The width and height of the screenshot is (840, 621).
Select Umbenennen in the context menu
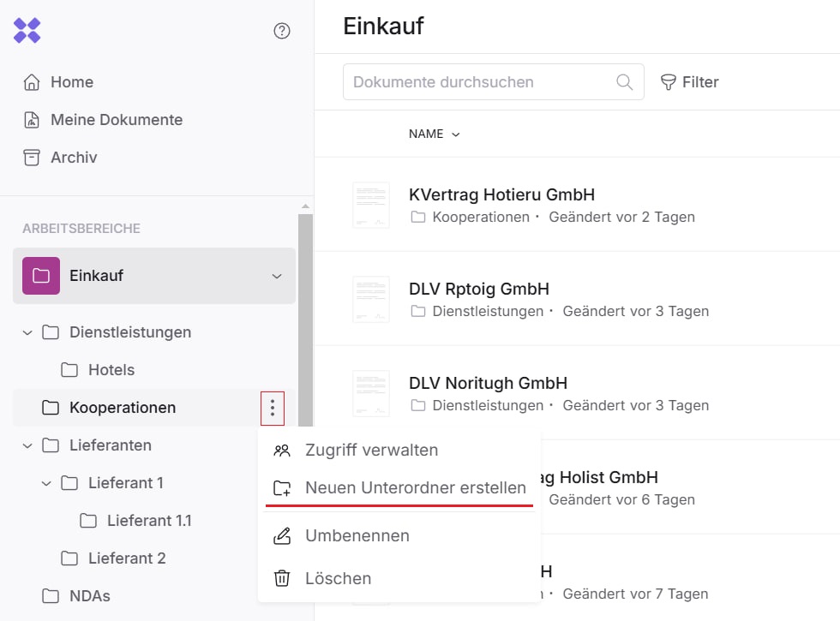(357, 535)
